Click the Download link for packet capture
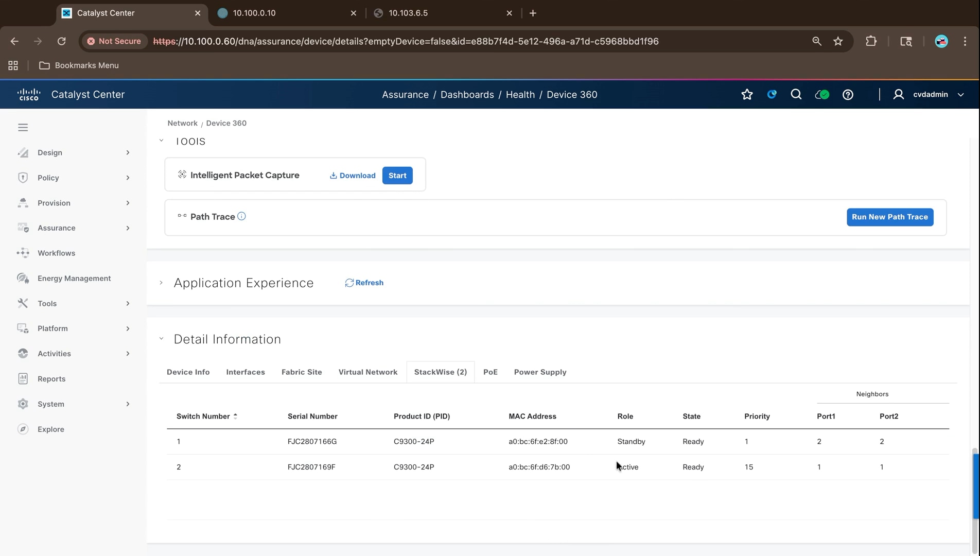 pos(353,176)
